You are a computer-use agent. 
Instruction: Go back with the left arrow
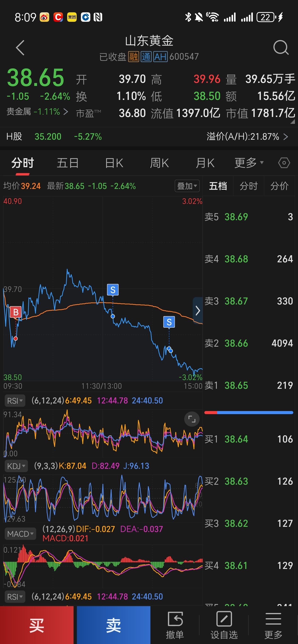click(20, 48)
